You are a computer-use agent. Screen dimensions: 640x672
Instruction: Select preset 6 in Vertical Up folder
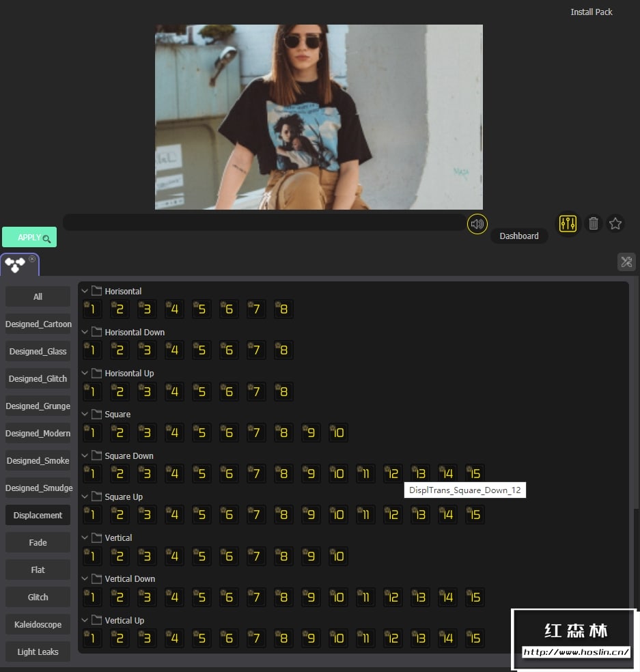tap(229, 638)
